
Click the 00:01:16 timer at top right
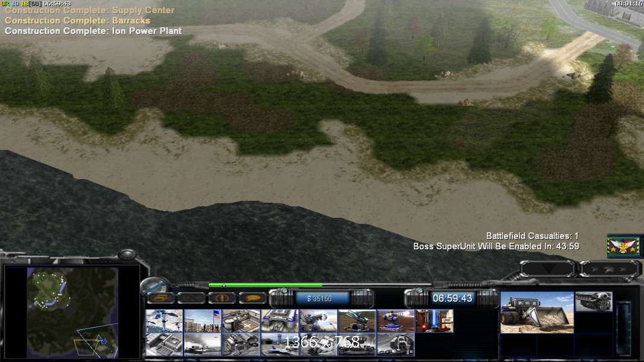tap(628, 4)
